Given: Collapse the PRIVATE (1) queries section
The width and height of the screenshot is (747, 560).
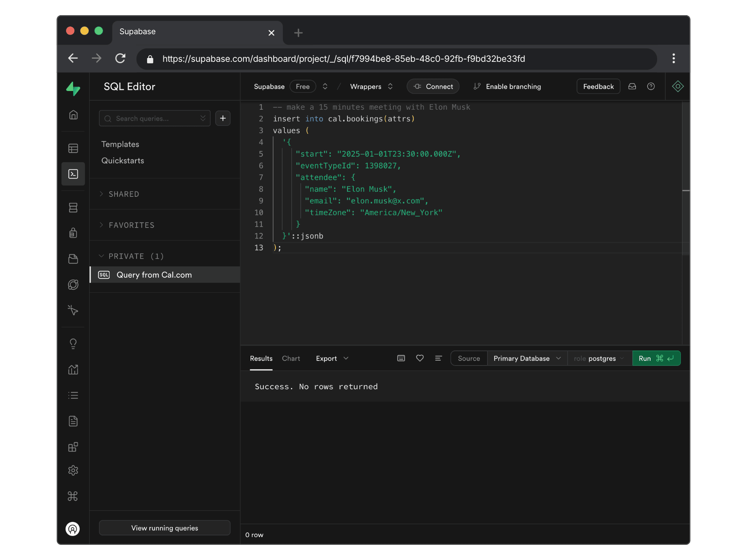Looking at the screenshot, I should click(132, 256).
